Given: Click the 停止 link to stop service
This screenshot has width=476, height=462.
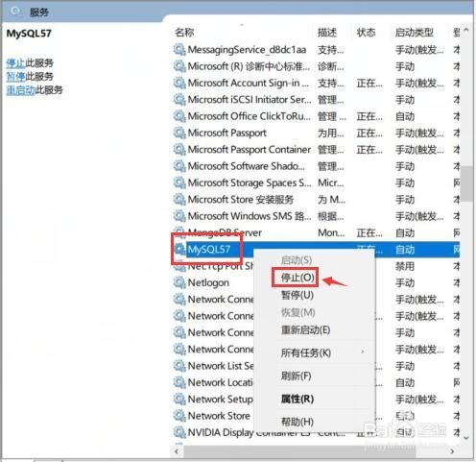Looking at the screenshot, I should click(x=15, y=63).
